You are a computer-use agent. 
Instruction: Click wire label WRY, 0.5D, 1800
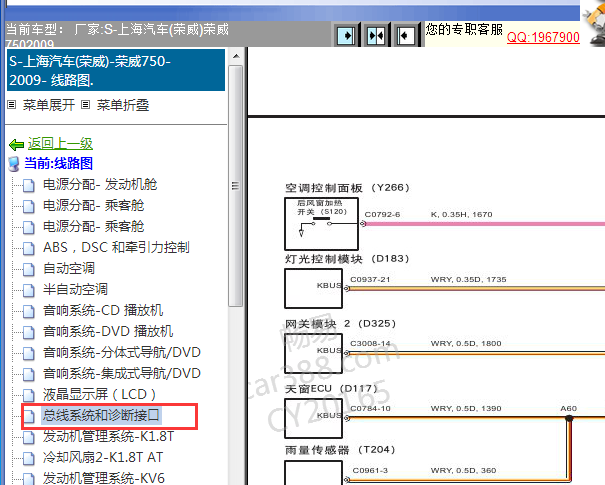(466, 343)
